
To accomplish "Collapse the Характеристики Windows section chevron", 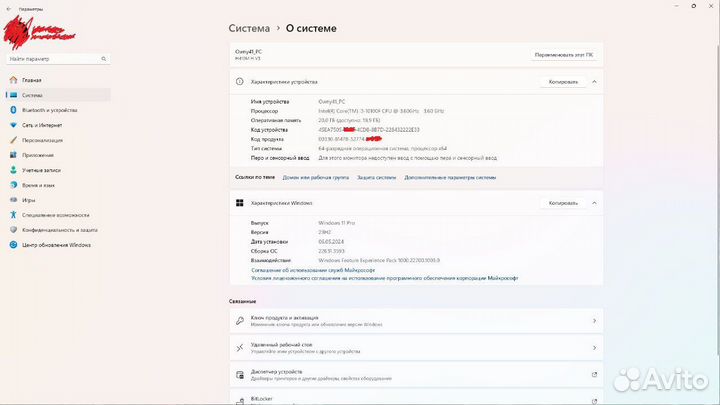I will 594,203.
